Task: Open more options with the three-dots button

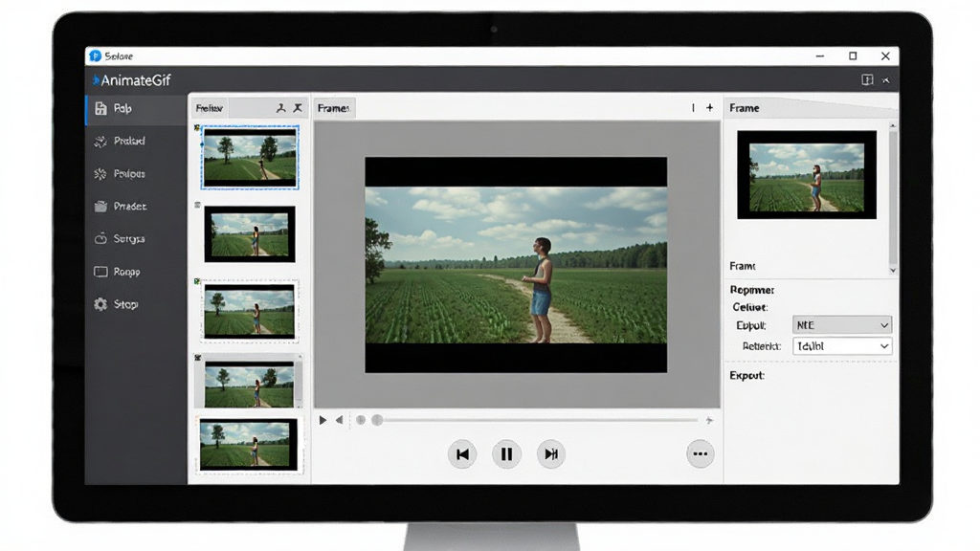Action: [700, 454]
